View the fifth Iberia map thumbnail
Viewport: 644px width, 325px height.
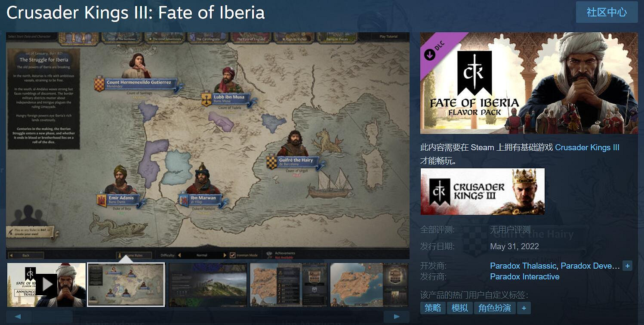[369, 285]
